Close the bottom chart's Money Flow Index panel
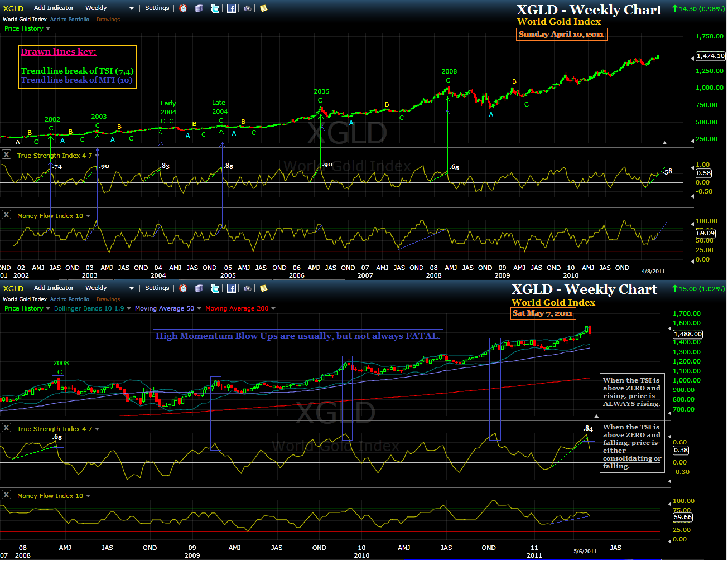Screen dimensions: 728x561 [6, 496]
